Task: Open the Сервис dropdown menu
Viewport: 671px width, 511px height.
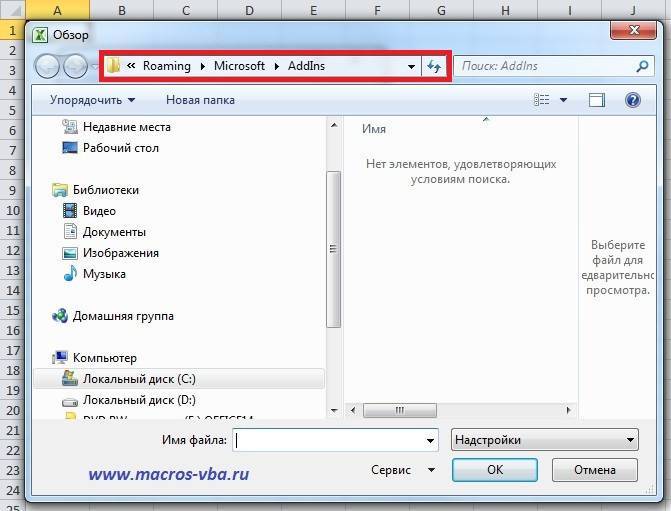Action: [x=402, y=469]
